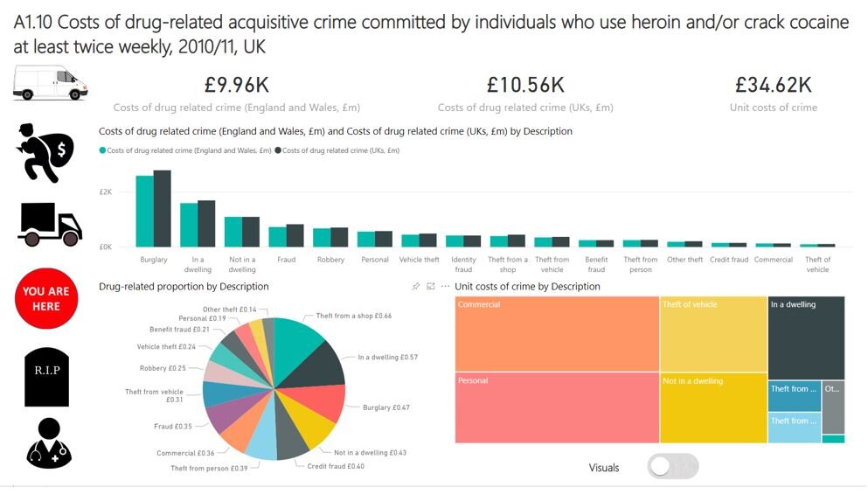Click the focus mode icon on pie chart
The image size is (868, 501).
(431, 286)
